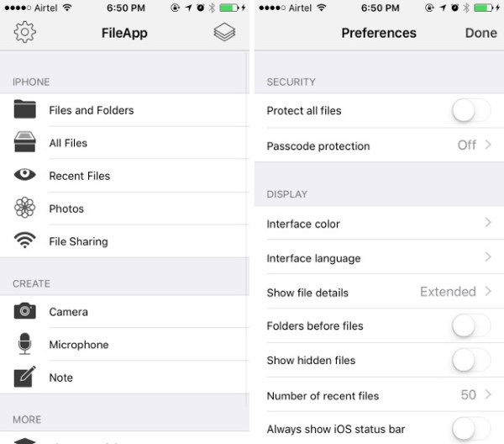The width and height of the screenshot is (504, 444).
Task: Launch the Camera icon under Create
Action: (25, 311)
